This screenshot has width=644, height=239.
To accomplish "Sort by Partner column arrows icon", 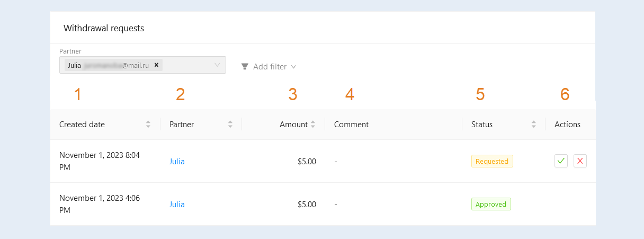I will 230,125.
